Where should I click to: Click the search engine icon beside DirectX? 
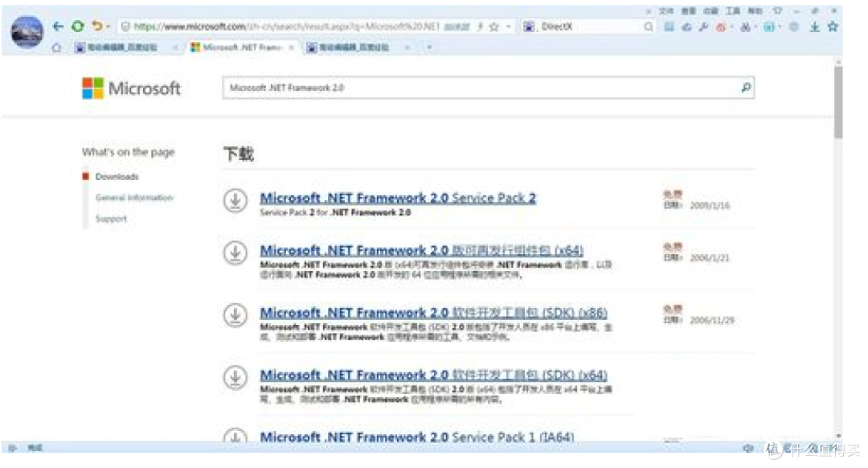(529, 27)
